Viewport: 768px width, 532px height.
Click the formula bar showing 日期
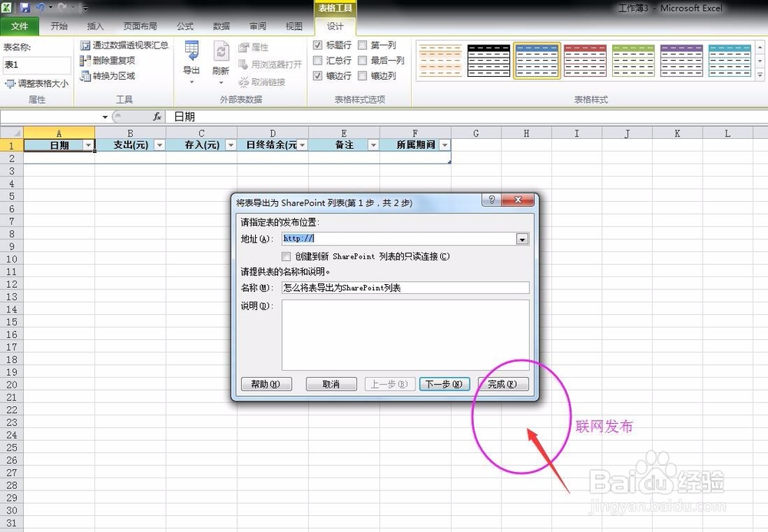pyautogui.click(x=465, y=117)
